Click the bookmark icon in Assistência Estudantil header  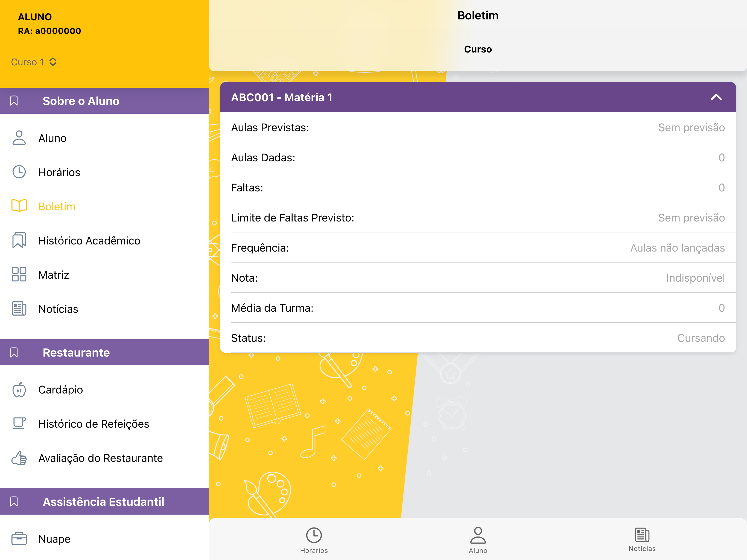(14, 501)
